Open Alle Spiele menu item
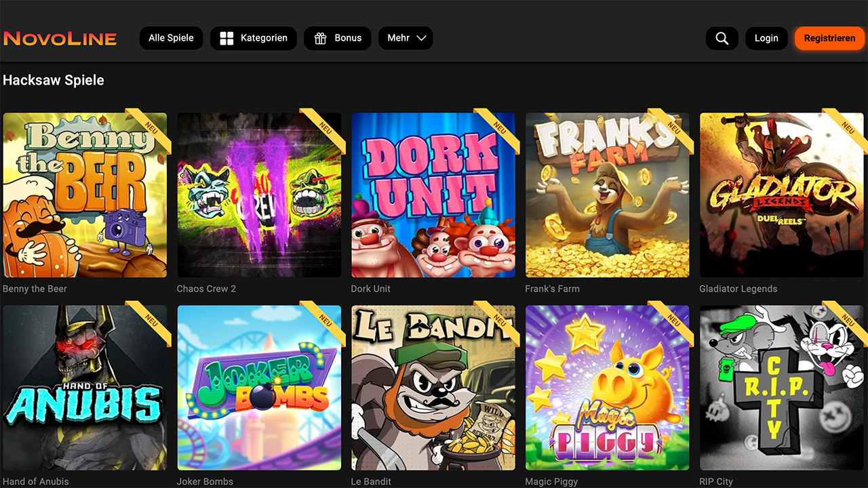868x488 pixels. tap(171, 39)
